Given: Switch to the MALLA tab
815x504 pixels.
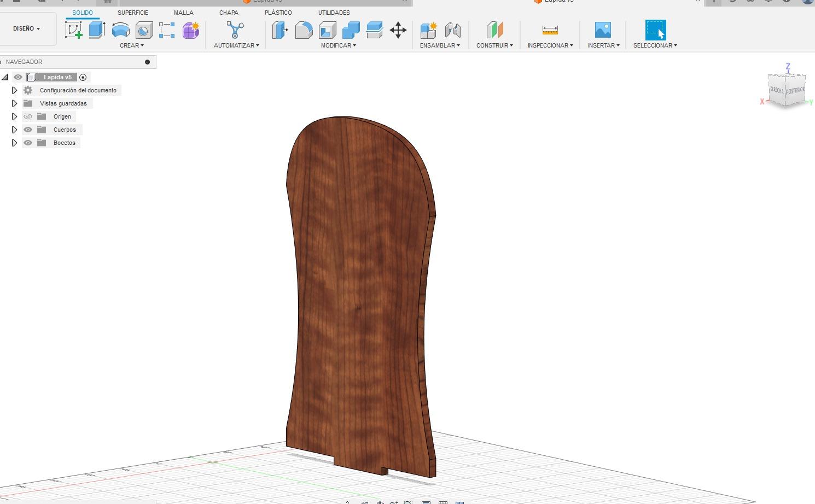Looking at the screenshot, I should (184, 13).
